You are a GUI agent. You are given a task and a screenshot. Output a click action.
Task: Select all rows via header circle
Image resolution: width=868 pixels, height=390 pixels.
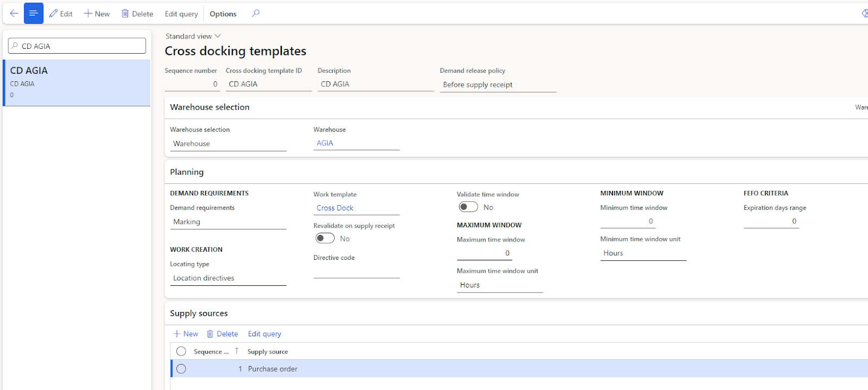point(181,351)
